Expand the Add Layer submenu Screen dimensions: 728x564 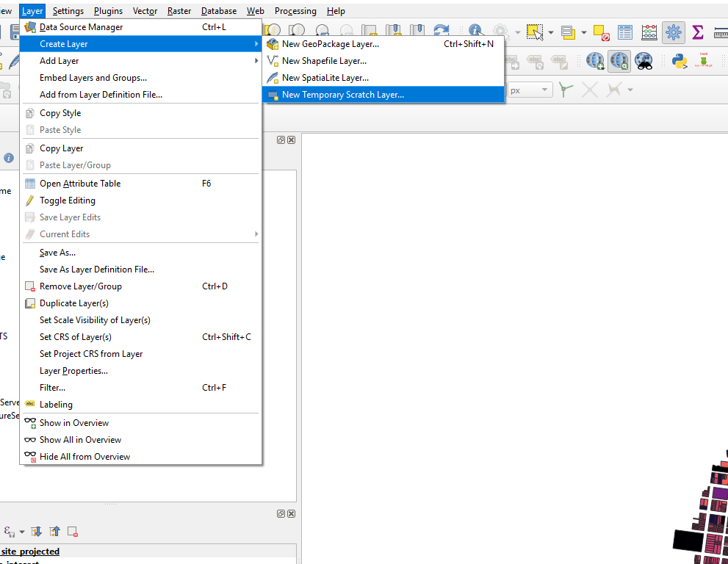[x=60, y=61]
